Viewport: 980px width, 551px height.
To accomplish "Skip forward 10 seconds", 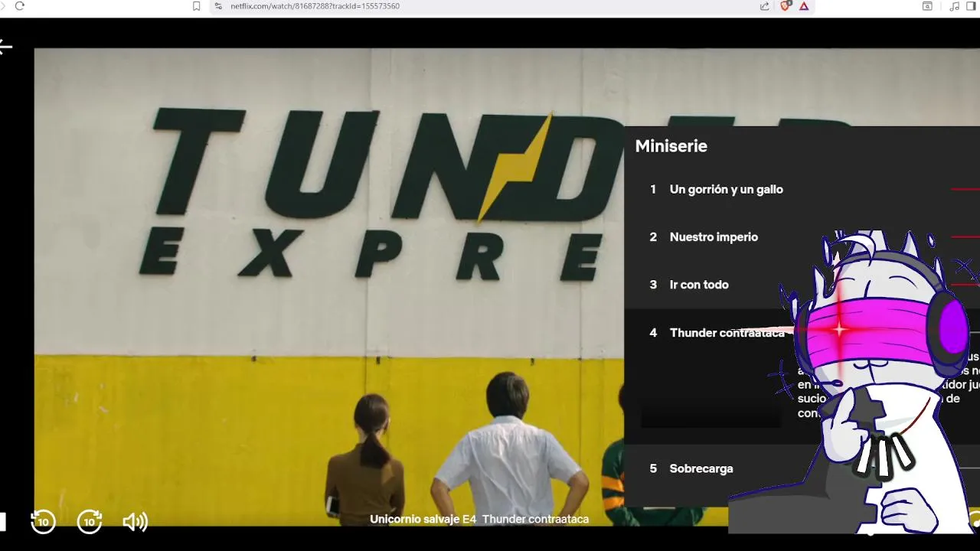I will (x=90, y=521).
